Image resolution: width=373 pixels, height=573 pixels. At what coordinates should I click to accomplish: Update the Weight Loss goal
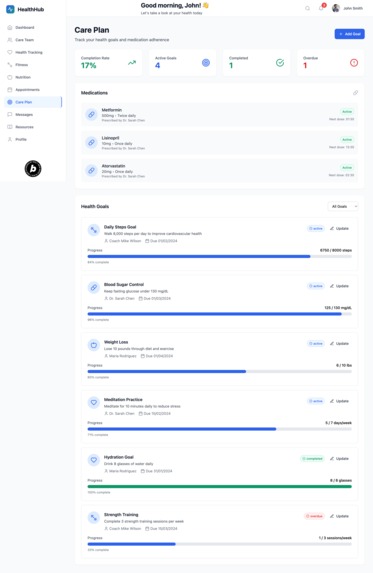[339, 344]
